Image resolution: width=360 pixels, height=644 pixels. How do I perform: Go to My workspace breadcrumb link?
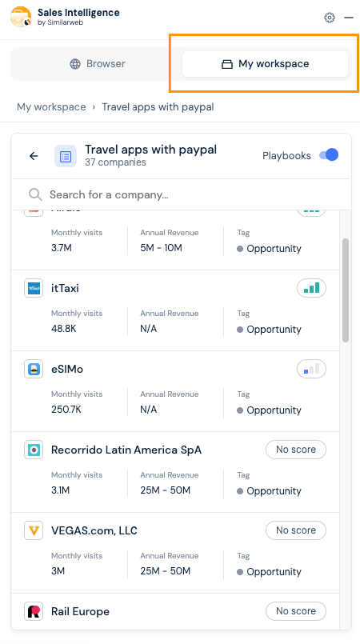pos(51,107)
